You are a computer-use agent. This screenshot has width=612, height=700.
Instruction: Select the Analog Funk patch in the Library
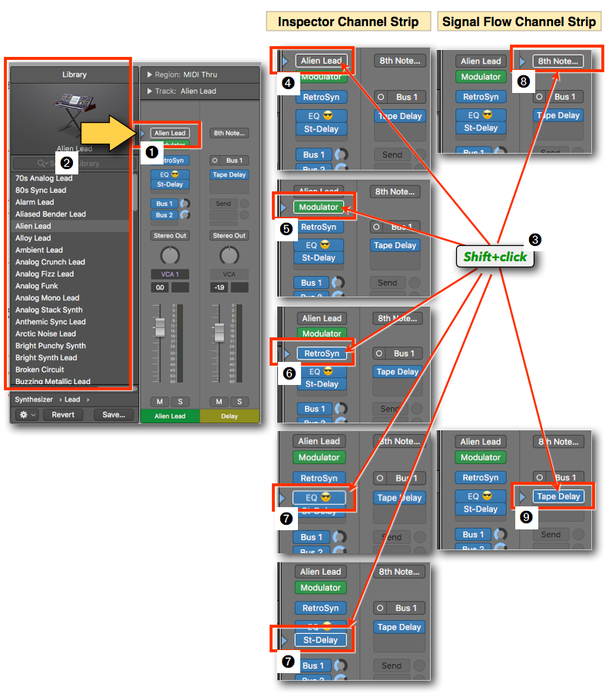tap(38, 286)
